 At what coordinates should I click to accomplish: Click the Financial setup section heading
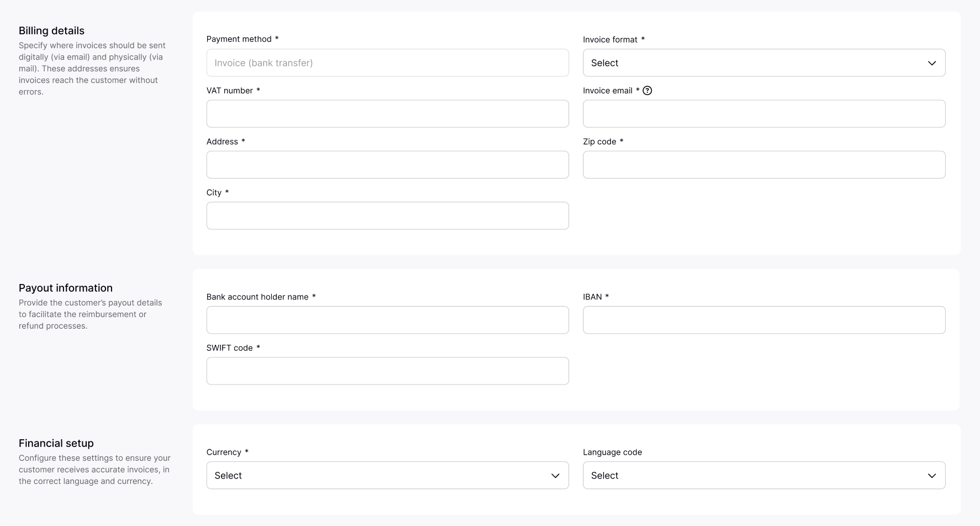coord(56,443)
